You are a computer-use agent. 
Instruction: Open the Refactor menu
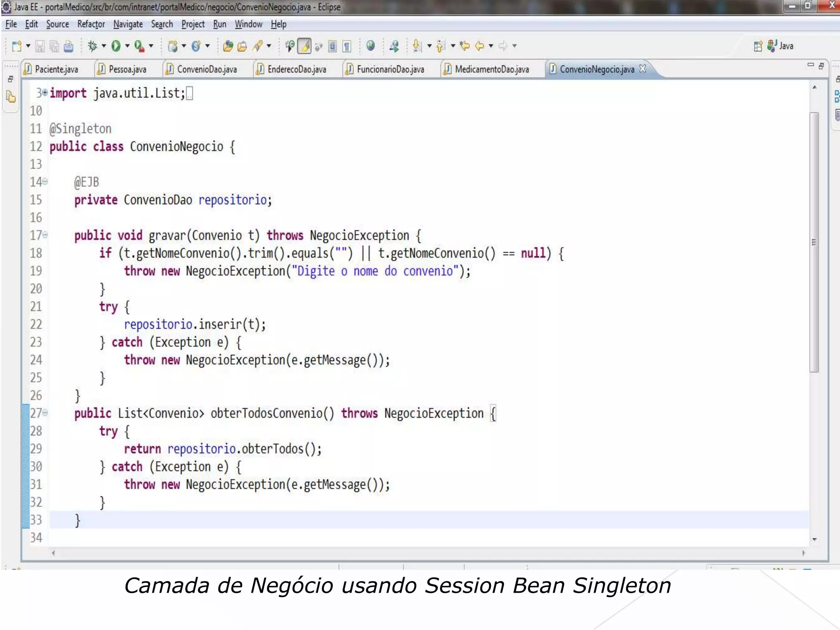coord(91,24)
